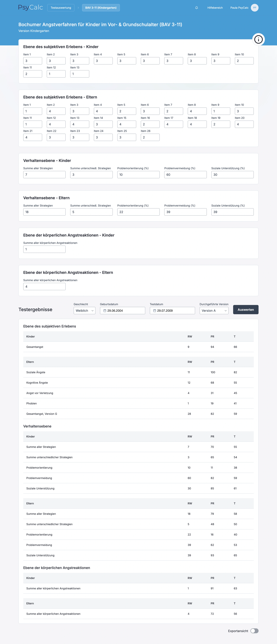
Task: Click the Phobien row label
Action: click(31, 403)
